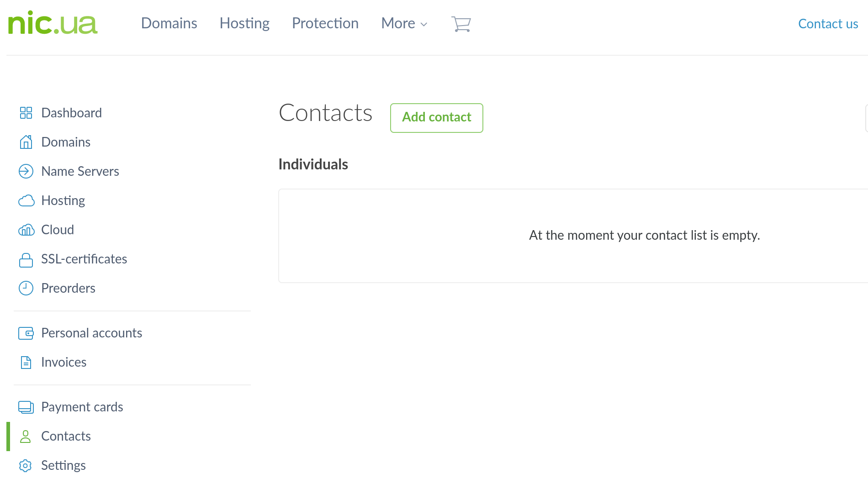
Task: Go to Hosting in the top navigation
Action: tap(244, 24)
